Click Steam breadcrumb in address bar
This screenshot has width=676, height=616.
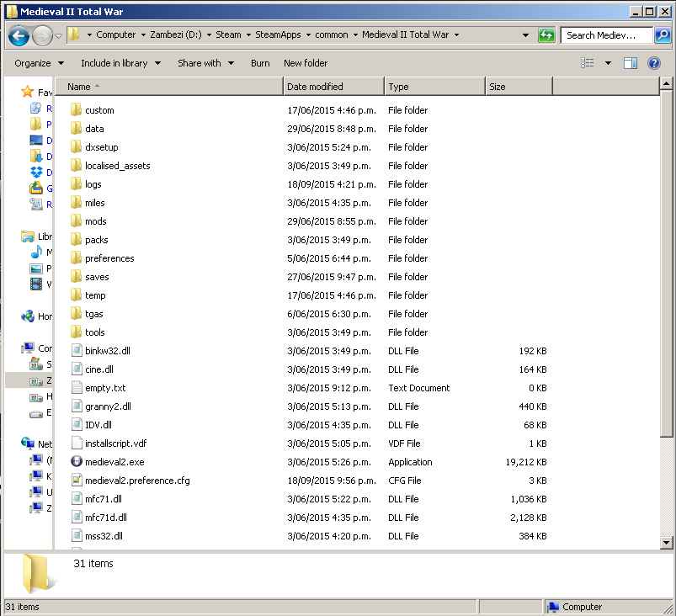(228, 35)
